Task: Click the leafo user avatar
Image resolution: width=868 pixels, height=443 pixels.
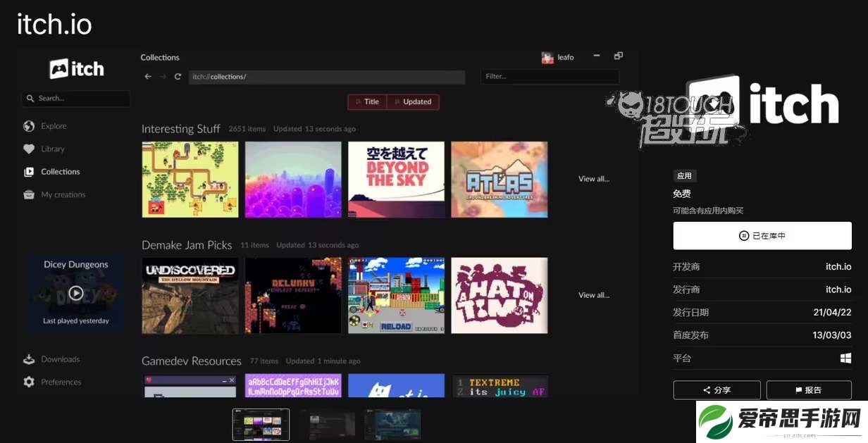Action: coord(547,58)
